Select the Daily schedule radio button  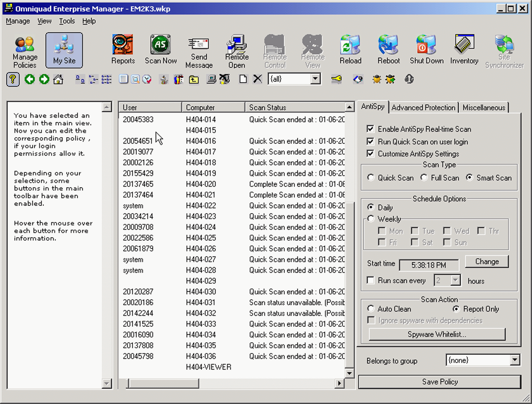click(371, 207)
